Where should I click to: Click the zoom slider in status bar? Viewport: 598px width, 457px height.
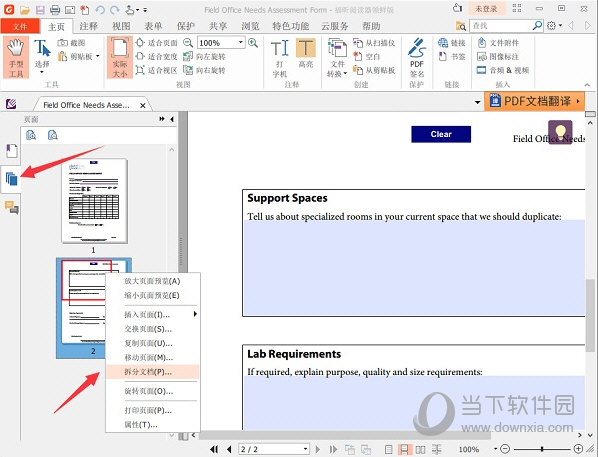pos(542,449)
